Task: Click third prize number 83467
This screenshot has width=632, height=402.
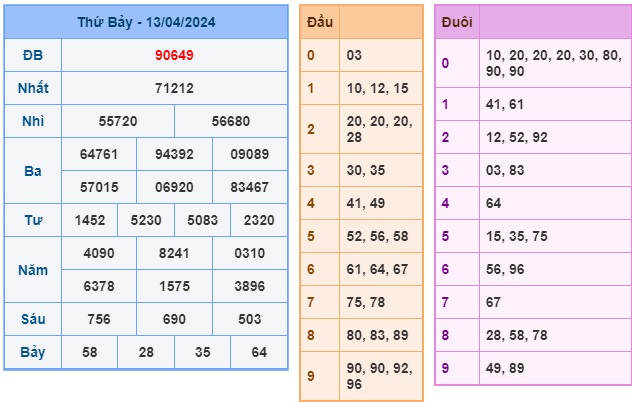Action: [249, 187]
